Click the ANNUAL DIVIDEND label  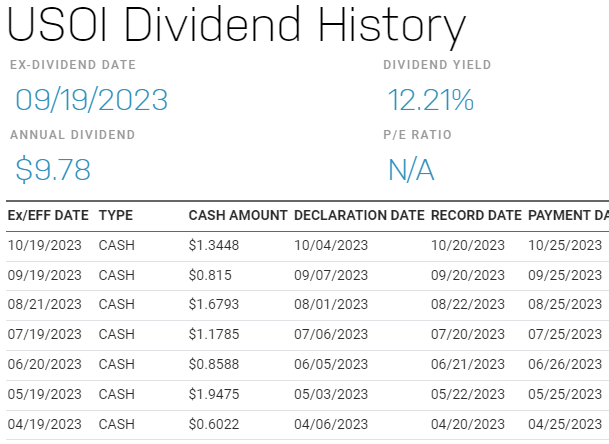point(73,134)
